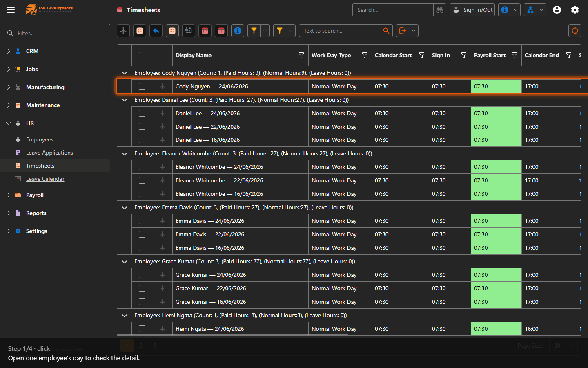Collapse the Daniel Lee employee group
The width and height of the screenshot is (588, 368).
point(125,100)
